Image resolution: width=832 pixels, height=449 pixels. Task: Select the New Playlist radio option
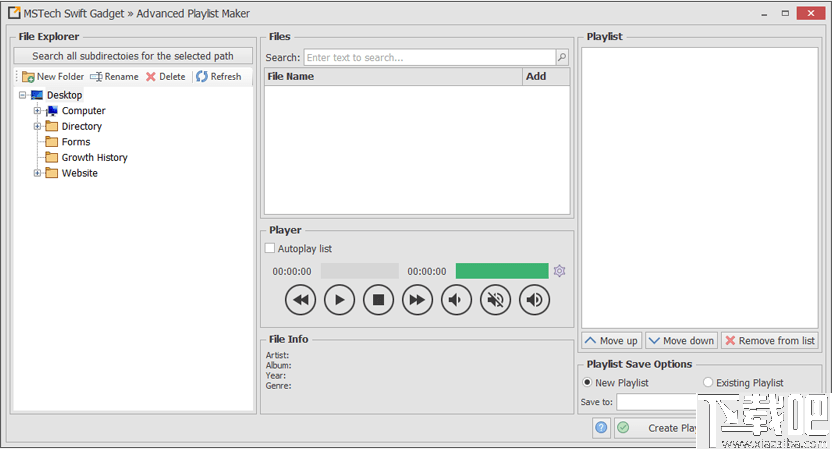[x=587, y=382]
